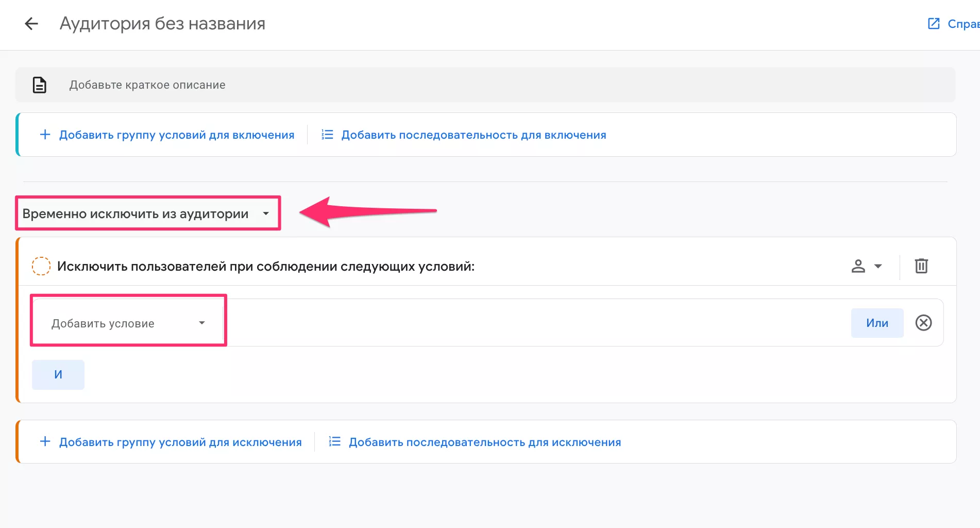Delete the exclusion group via the trash icon

[921, 266]
